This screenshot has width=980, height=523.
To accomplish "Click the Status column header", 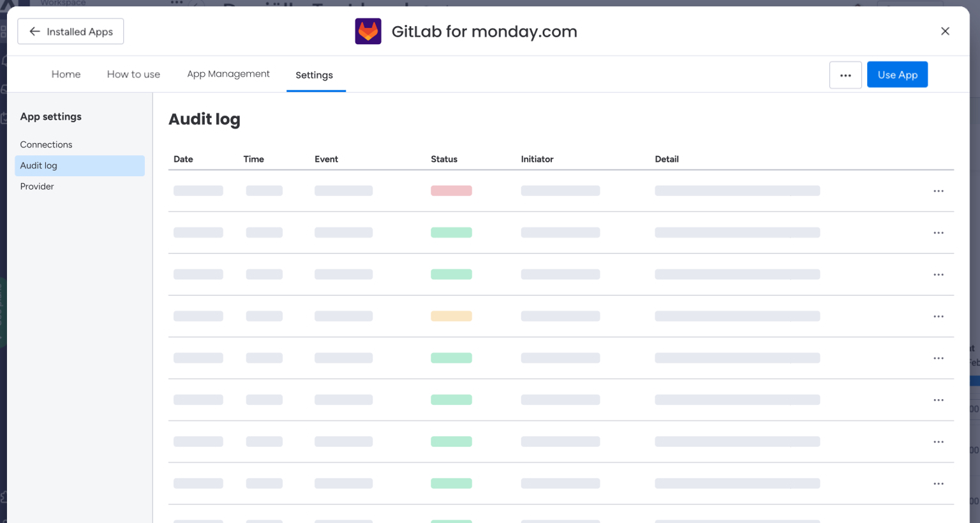I will pos(444,159).
